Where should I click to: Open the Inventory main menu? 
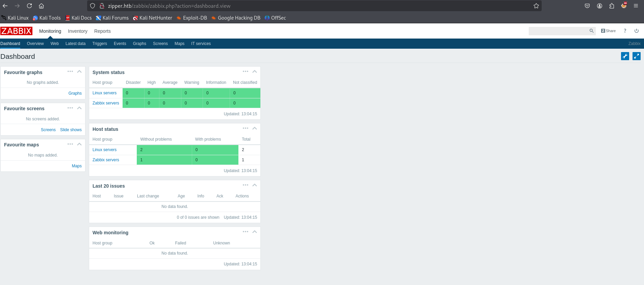coord(78,31)
